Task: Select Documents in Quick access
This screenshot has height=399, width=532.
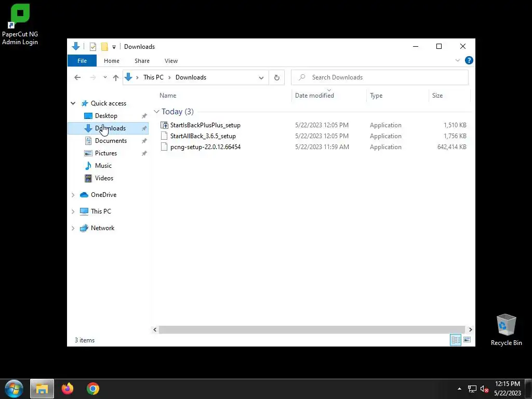Action: pyautogui.click(x=111, y=141)
